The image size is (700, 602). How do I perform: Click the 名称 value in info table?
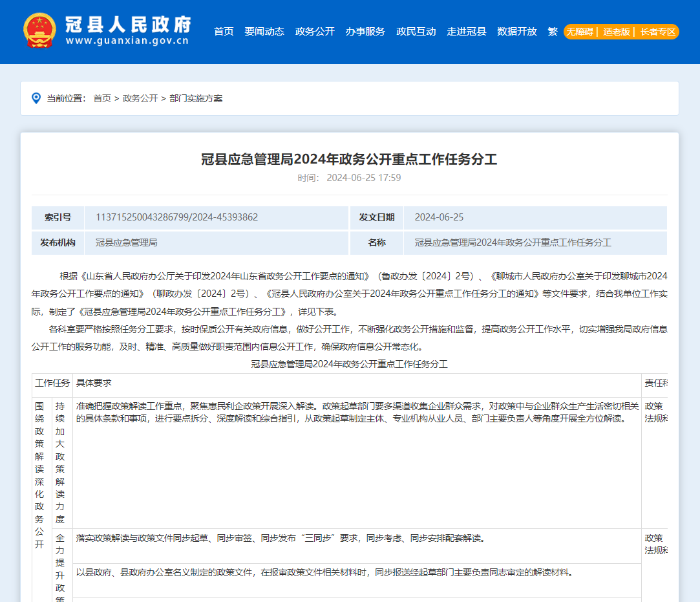coord(513,242)
